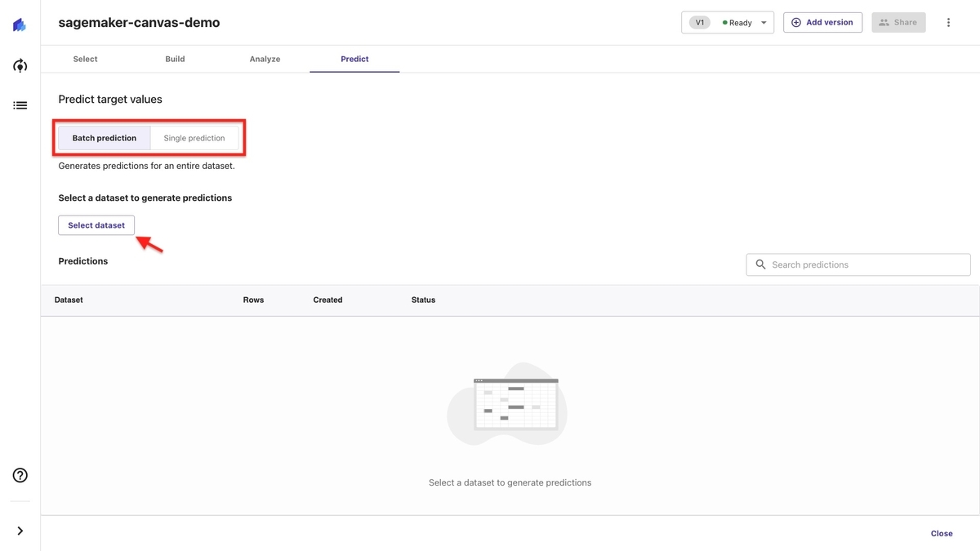Open the models icon in sidebar
The width and height of the screenshot is (980, 551).
[x=20, y=65]
